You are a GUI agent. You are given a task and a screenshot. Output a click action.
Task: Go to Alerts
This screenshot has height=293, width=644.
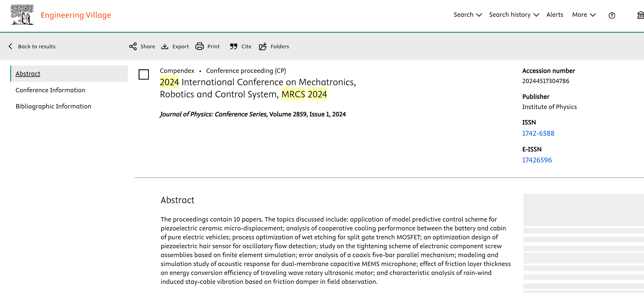[555, 15]
